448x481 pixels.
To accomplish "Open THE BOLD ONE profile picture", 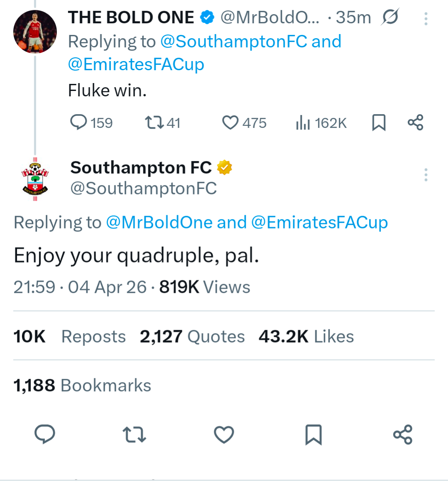I will click(35, 32).
